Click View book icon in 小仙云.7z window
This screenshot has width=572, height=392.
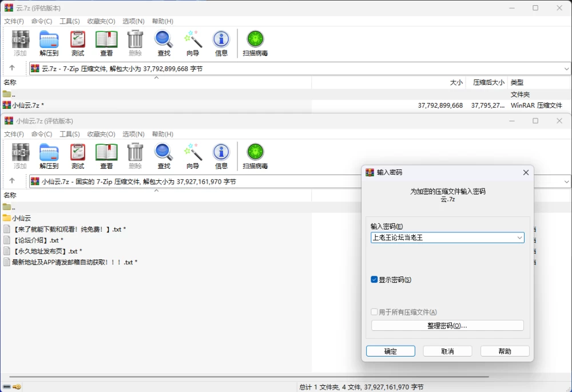pyautogui.click(x=106, y=156)
